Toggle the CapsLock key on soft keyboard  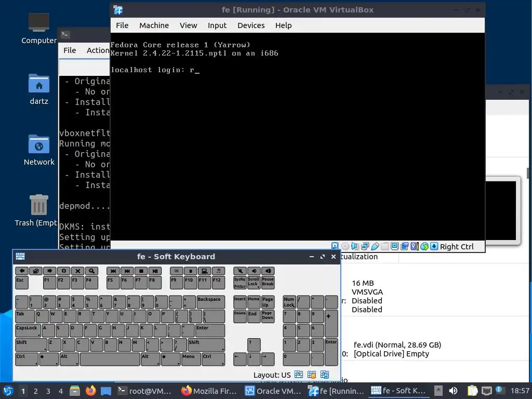tap(28, 330)
